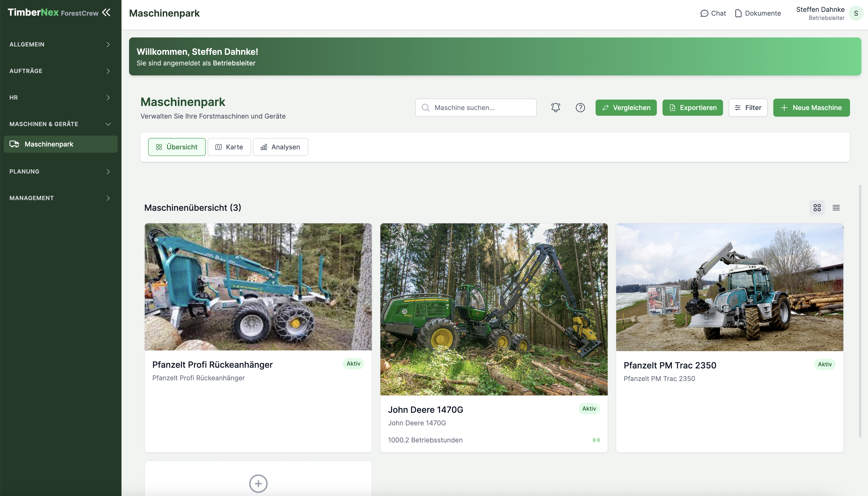
Task: Open Dokumente from header
Action: 757,13
